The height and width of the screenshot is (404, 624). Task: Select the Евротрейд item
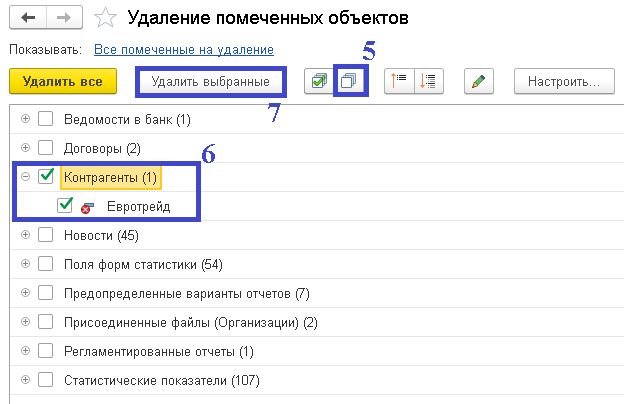point(138,207)
